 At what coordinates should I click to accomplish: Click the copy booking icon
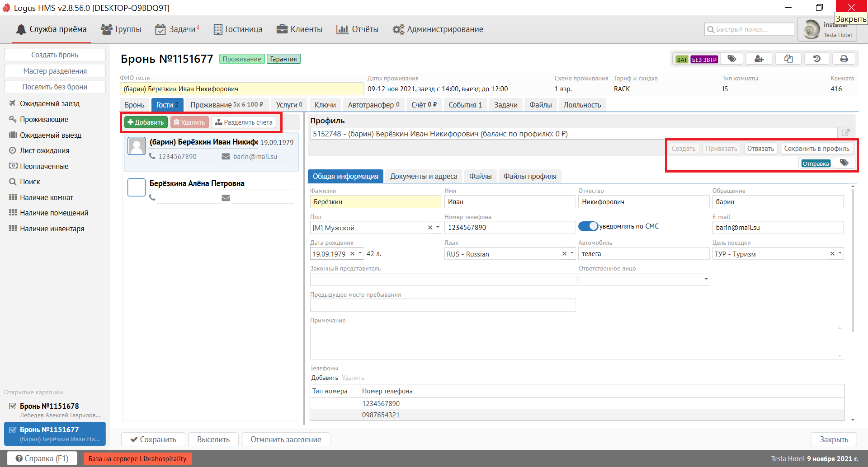tap(788, 59)
